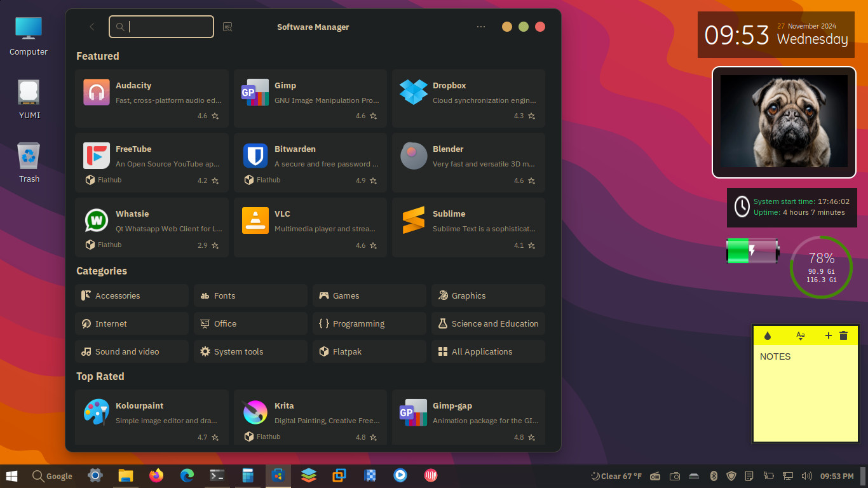Open the sticky note font size dropdown
868x488 pixels.
[x=801, y=335]
